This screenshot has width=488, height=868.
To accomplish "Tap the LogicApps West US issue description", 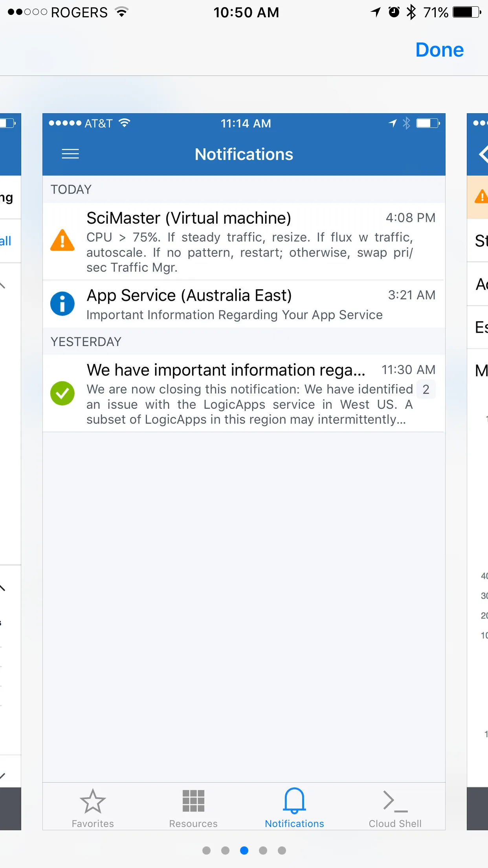I will [x=250, y=405].
